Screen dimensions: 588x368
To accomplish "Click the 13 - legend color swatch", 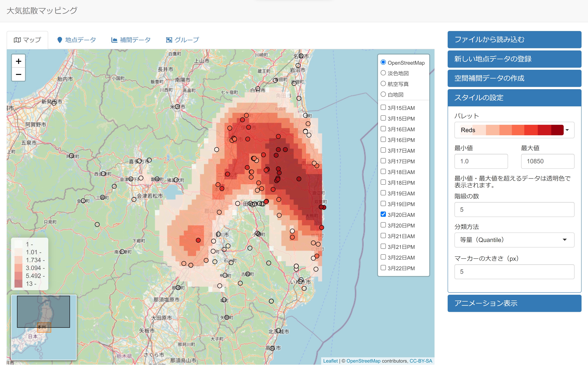I will point(19,284).
